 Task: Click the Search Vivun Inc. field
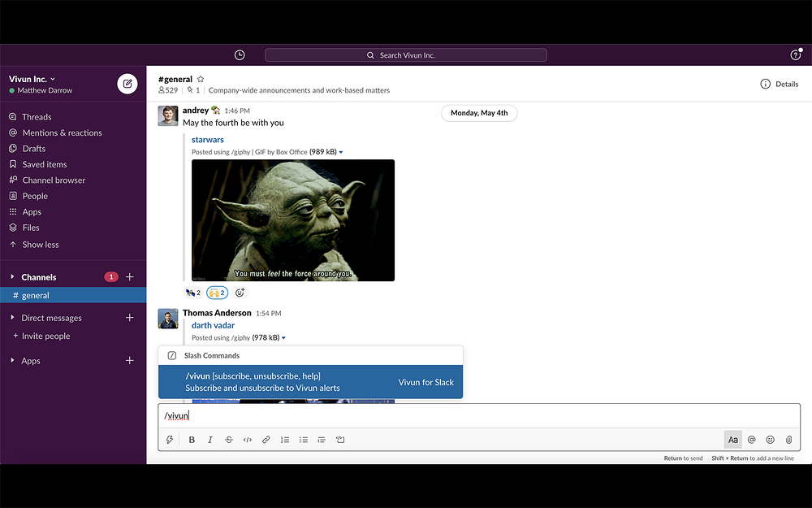tap(406, 55)
